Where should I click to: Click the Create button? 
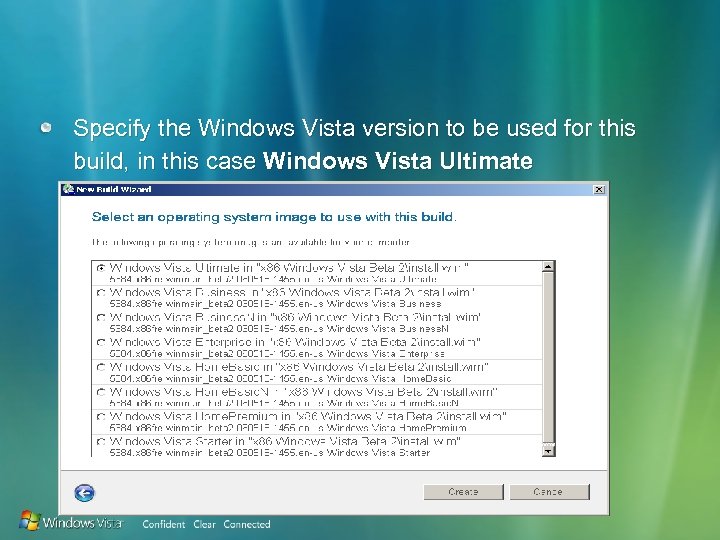(463, 492)
